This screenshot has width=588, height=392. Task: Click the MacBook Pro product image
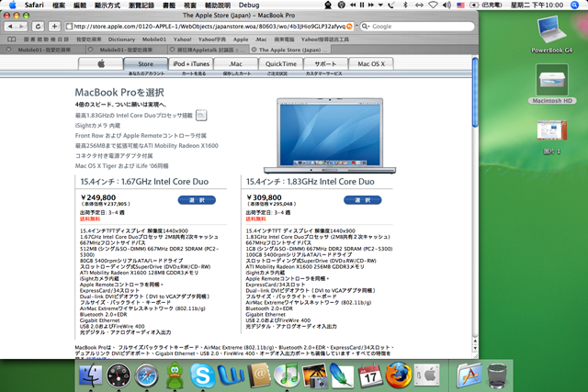coord(330,136)
